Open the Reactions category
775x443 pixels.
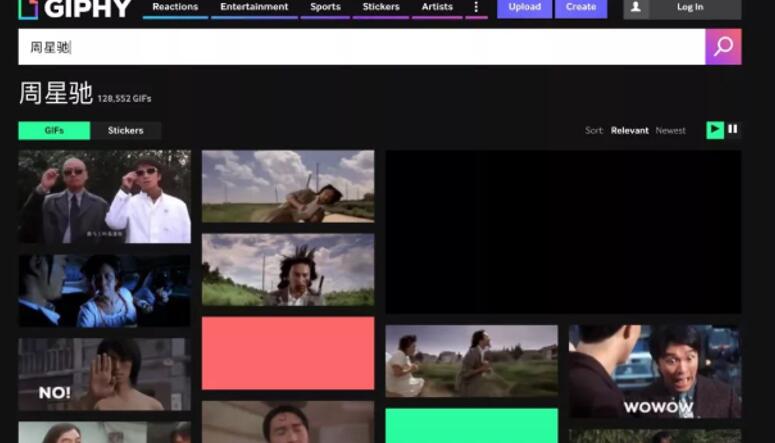[x=175, y=8]
